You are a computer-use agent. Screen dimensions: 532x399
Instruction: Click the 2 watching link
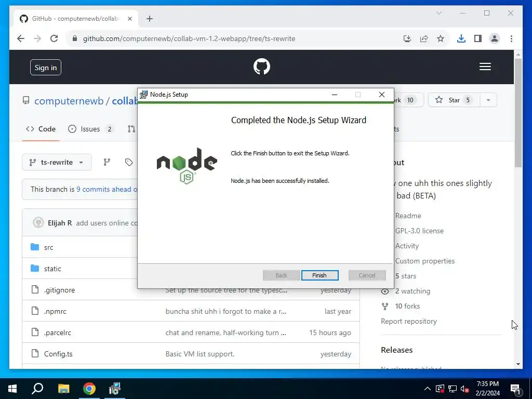point(413,291)
